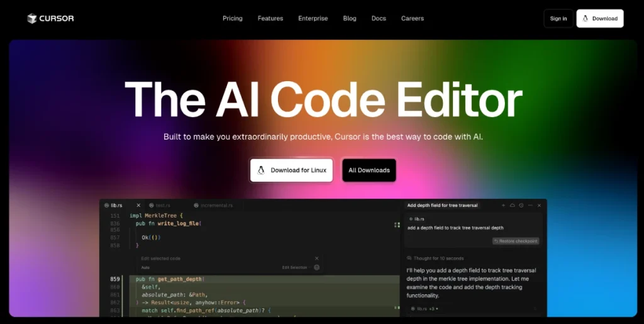Viewport: 644px width, 324px height.
Task: Click the chat prompt text about depth field
Action: tap(455, 228)
